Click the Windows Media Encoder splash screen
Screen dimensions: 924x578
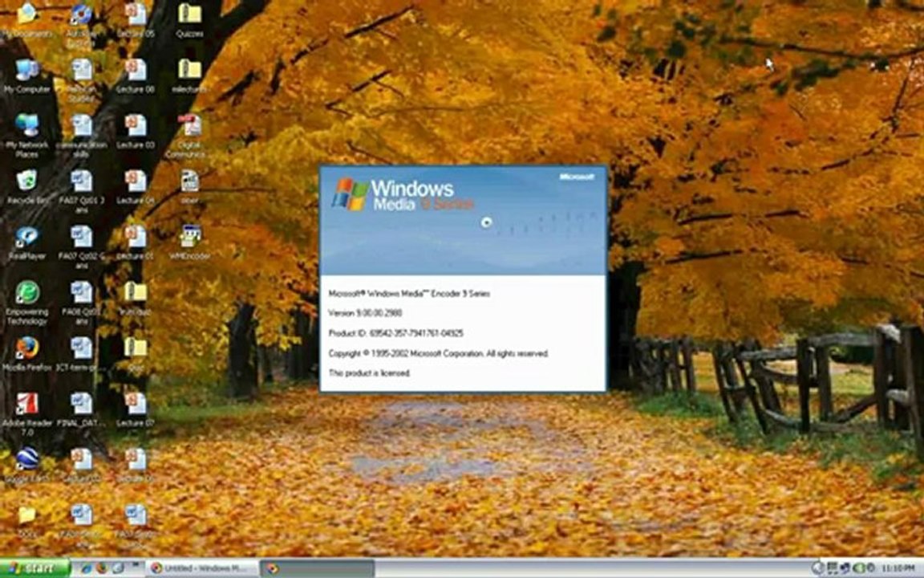tap(463, 279)
